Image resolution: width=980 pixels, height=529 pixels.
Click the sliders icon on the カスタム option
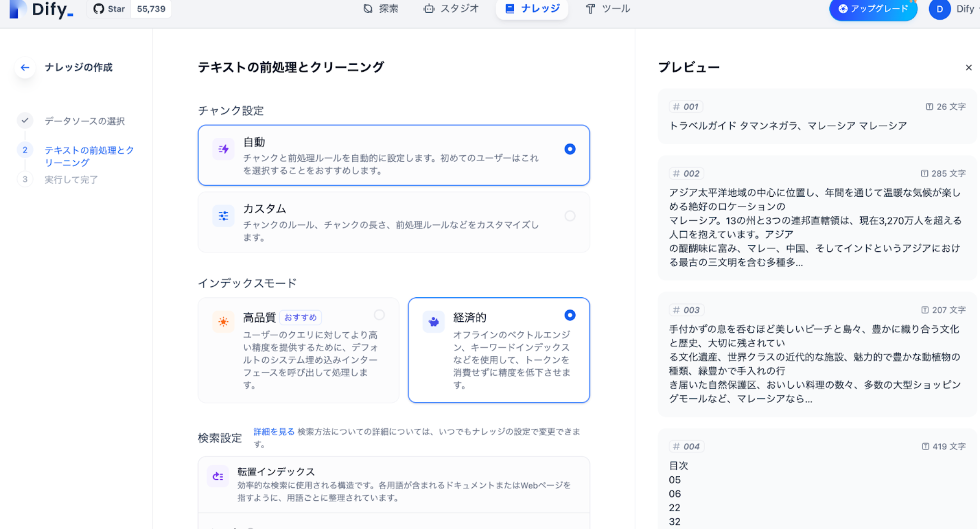tap(223, 216)
